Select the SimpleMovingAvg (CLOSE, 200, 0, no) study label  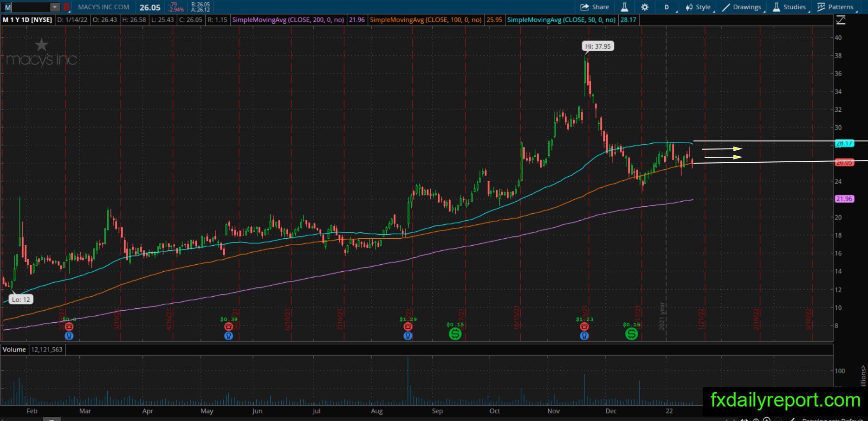click(x=288, y=20)
